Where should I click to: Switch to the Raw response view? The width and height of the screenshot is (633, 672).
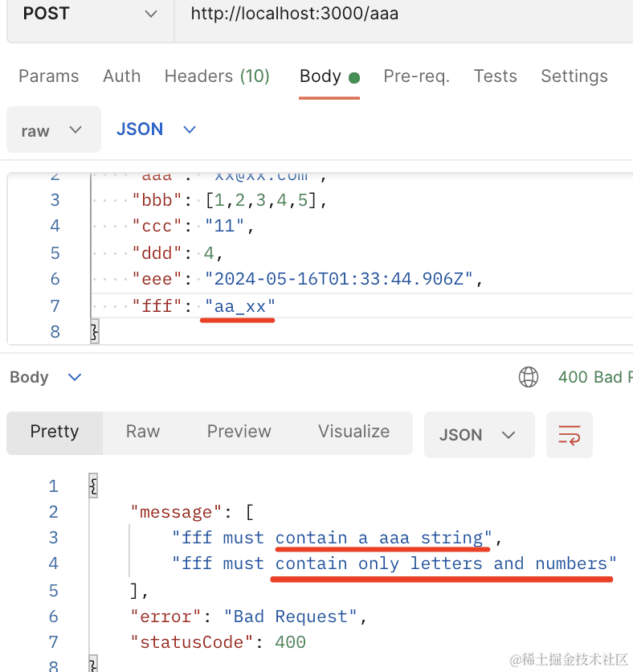click(x=142, y=432)
